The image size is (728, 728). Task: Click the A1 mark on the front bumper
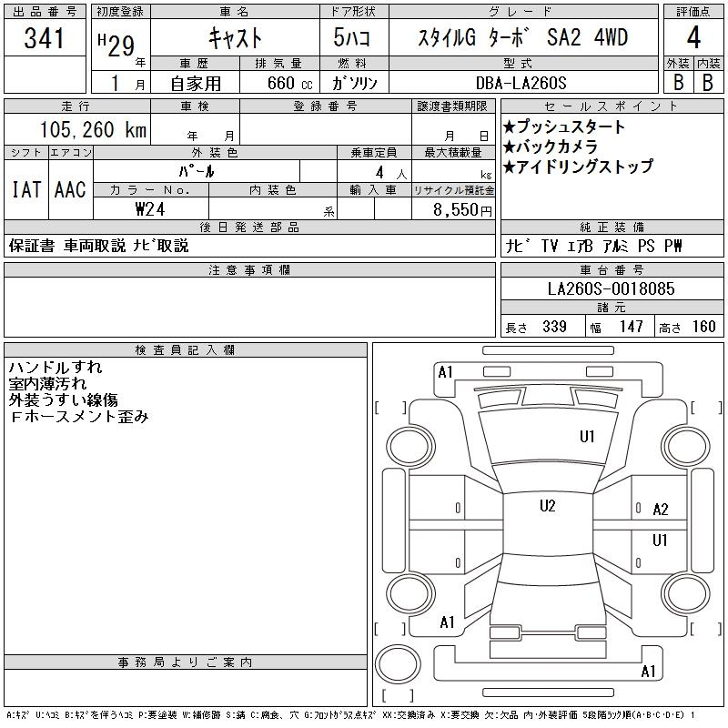(445, 372)
